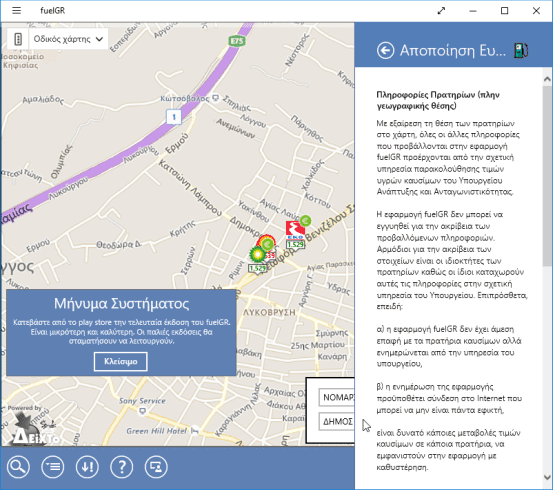Select the BP station marker on map

pyautogui.click(x=257, y=254)
